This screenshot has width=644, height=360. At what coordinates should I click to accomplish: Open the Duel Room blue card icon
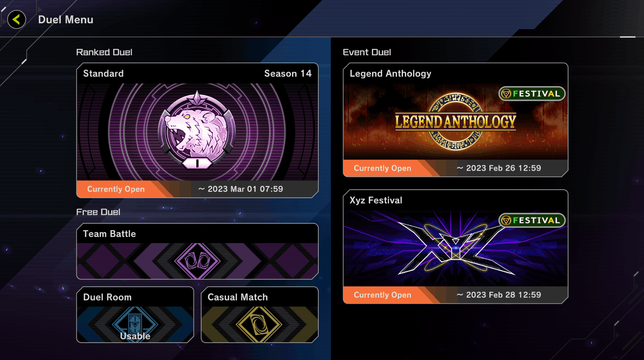pyautogui.click(x=135, y=324)
